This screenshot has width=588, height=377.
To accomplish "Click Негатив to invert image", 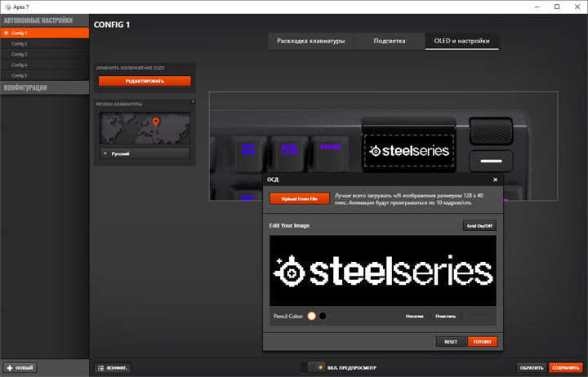I will (414, 317).
